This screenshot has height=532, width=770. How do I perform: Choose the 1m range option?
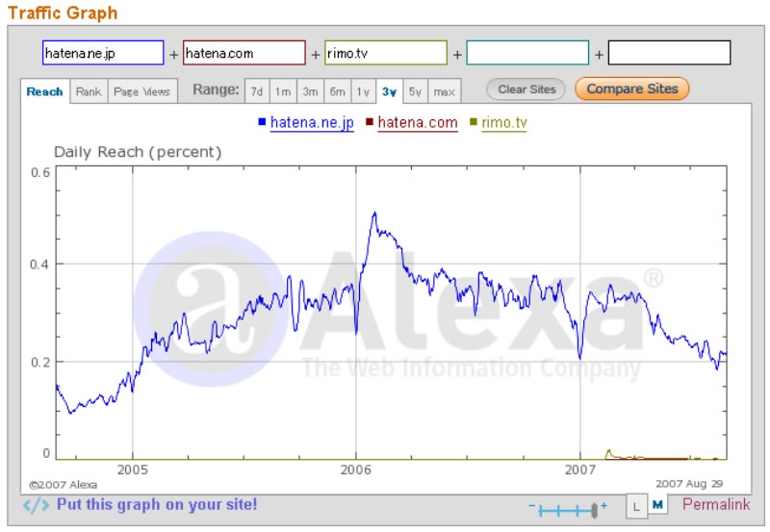click(283, 91)
